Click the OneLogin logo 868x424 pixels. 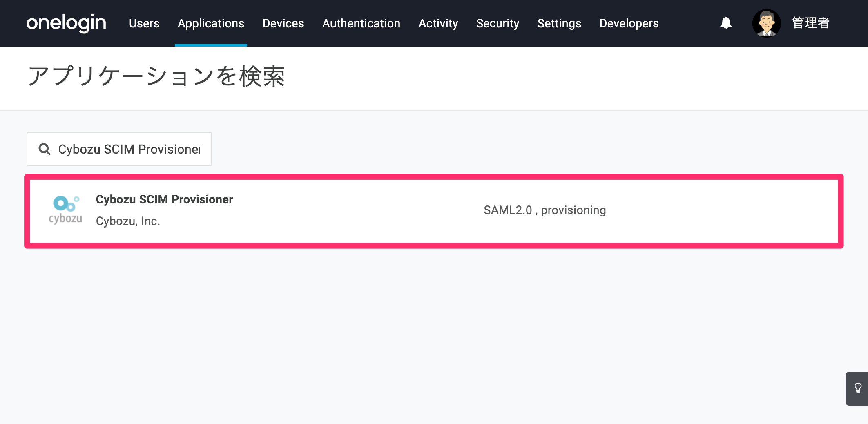[x=66, y=23]
